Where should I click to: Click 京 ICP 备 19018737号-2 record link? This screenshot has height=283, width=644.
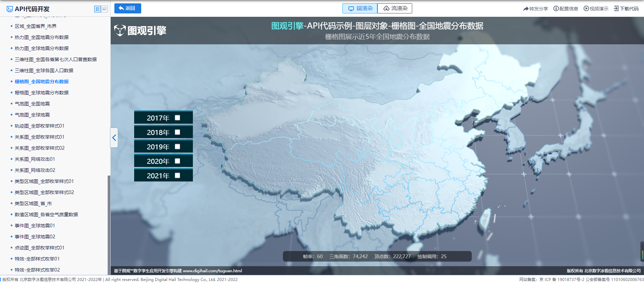[562, 279]
